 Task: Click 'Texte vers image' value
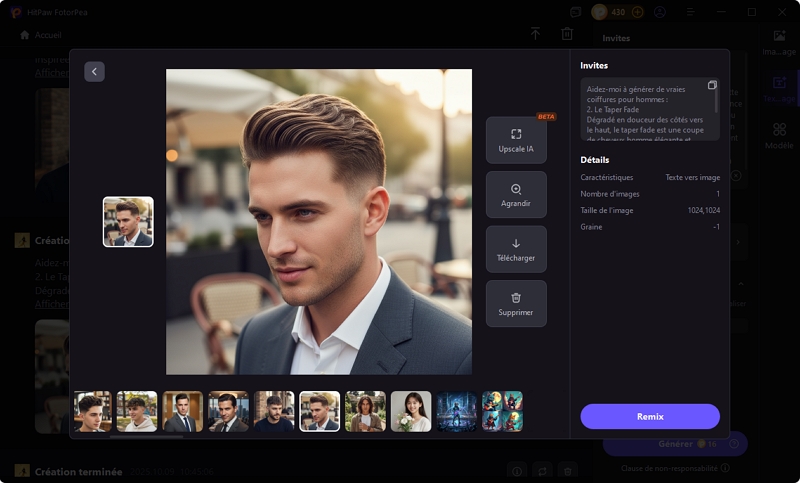pos(692,177)
